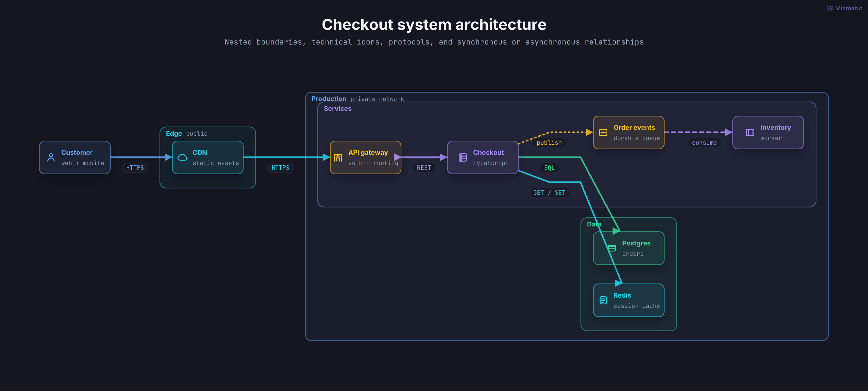Click 'auth + routing' text
The image size is (868, 391).
click(373, 163)
